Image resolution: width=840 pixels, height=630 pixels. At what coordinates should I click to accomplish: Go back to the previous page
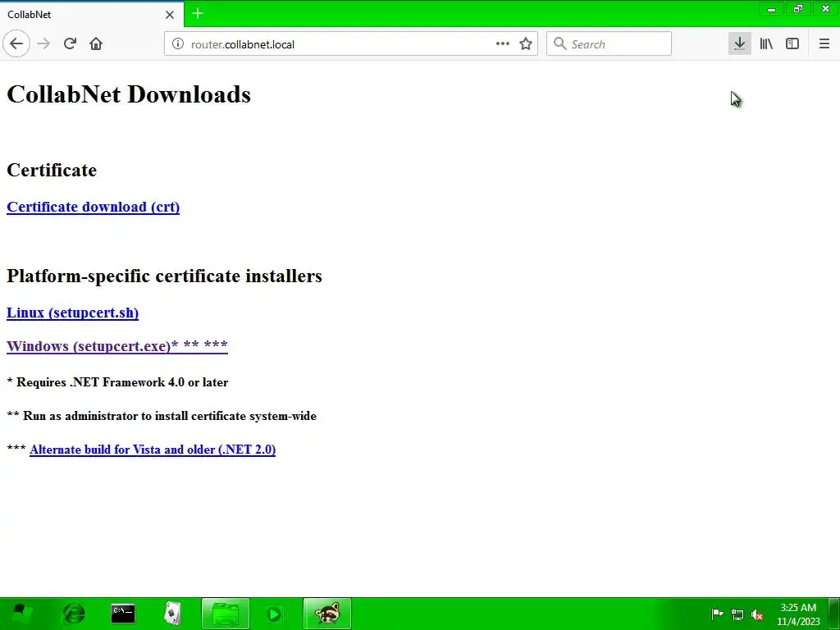coord(16,44)
